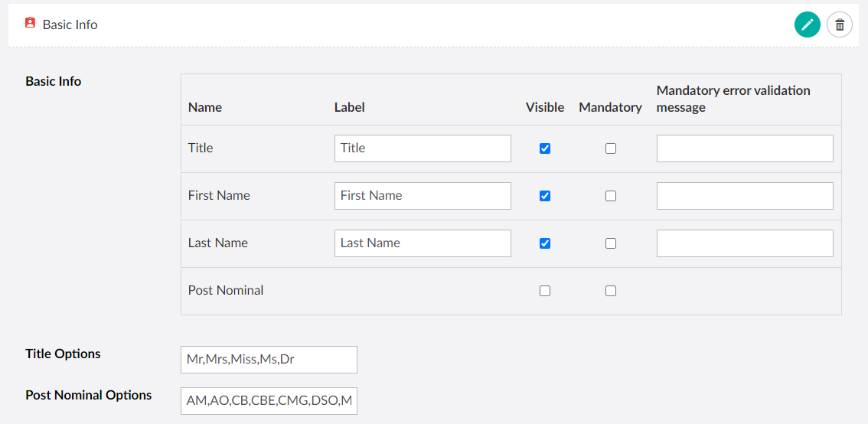Click the First Name label input field
The image size is (868, 424).
(423, 196)
